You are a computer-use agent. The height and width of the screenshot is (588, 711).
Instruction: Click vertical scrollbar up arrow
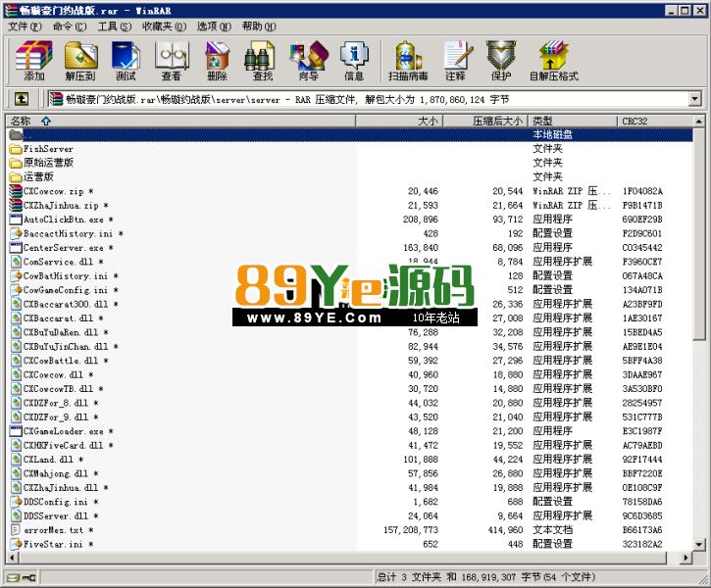pos(699,121)
